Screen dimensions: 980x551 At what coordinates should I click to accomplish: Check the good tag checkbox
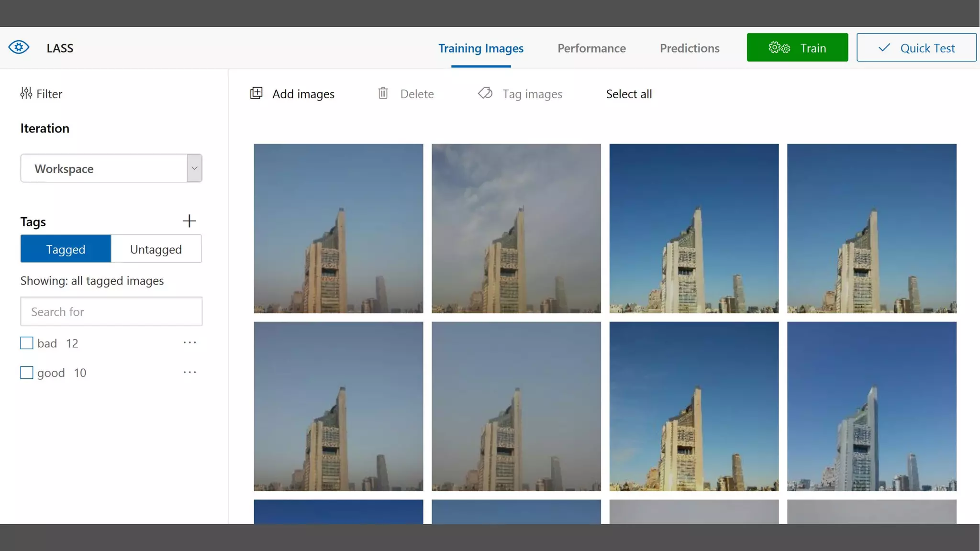click(27, 373)
